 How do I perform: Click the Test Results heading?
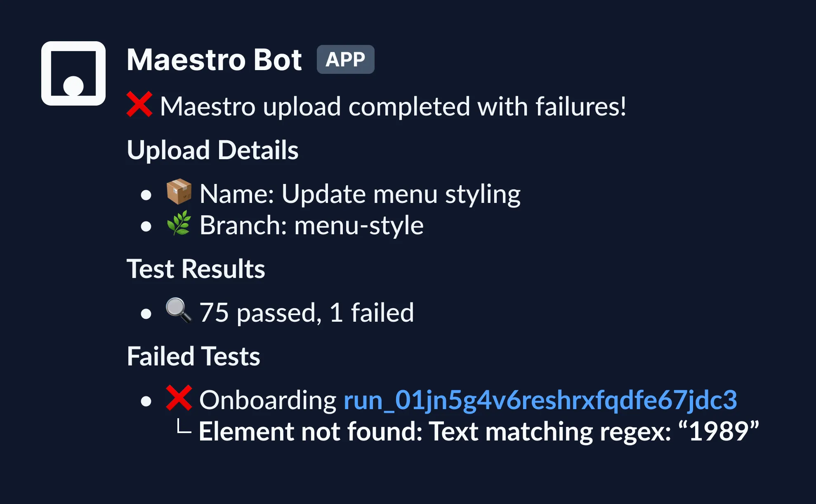[x=196, y=269]
